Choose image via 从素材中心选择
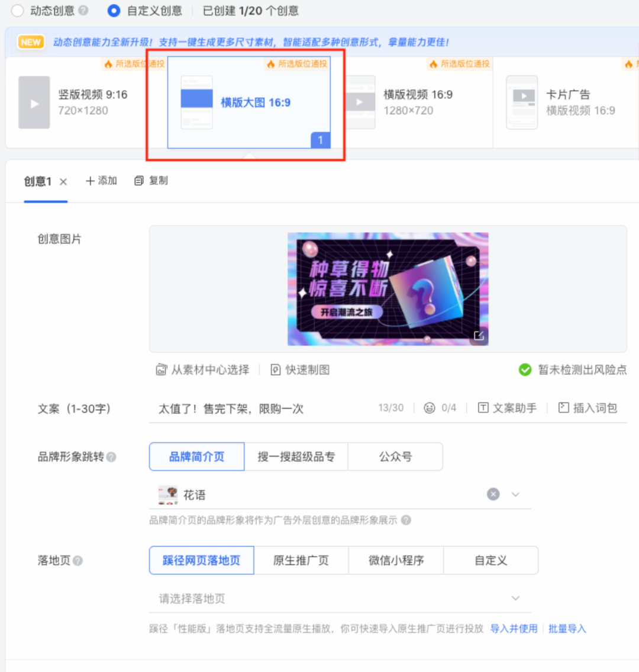 pyautogui.click(x=202, y=369)
